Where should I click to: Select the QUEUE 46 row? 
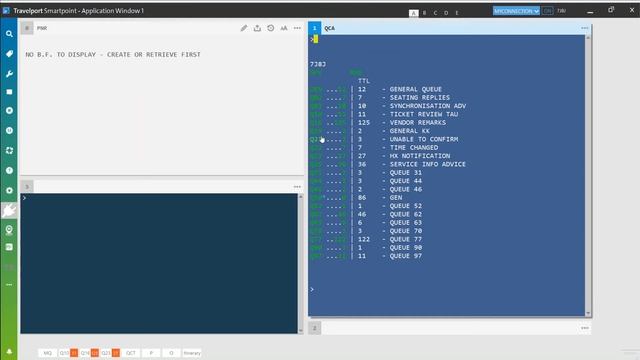(x=366, y=189)
